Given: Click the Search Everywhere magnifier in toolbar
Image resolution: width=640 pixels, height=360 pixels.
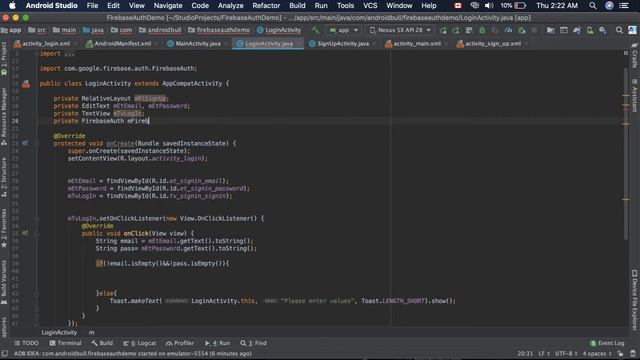Looking at the screenshot, I should tap(619, 30).
